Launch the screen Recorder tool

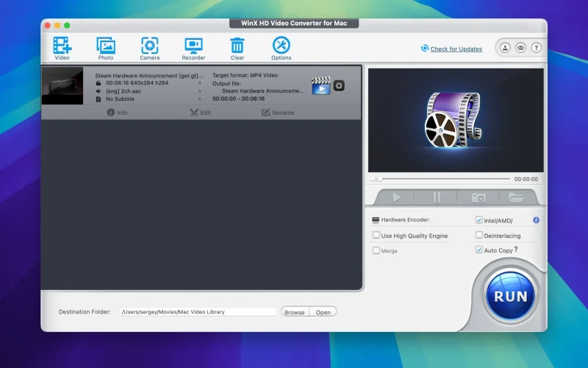click(x=193, y=48)
